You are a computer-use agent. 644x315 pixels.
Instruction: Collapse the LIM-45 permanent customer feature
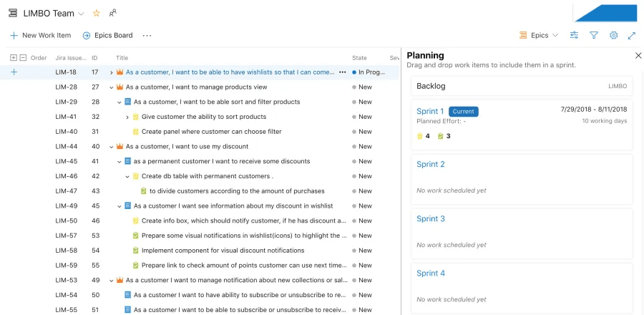click(x=119, y=161)
